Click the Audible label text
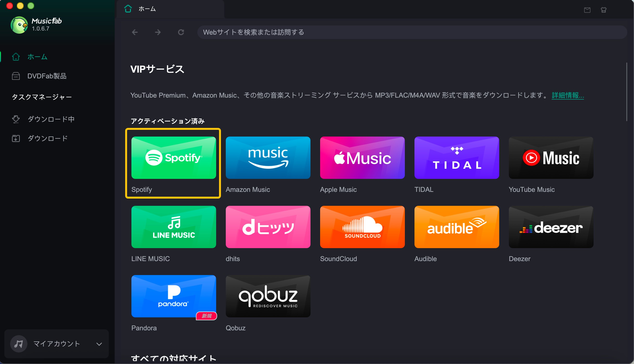Screen dimensions: 634x364 [426, 259]
